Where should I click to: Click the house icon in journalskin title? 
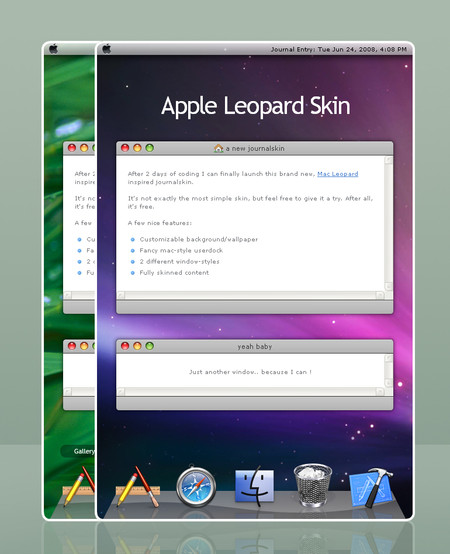pos(219,148)
